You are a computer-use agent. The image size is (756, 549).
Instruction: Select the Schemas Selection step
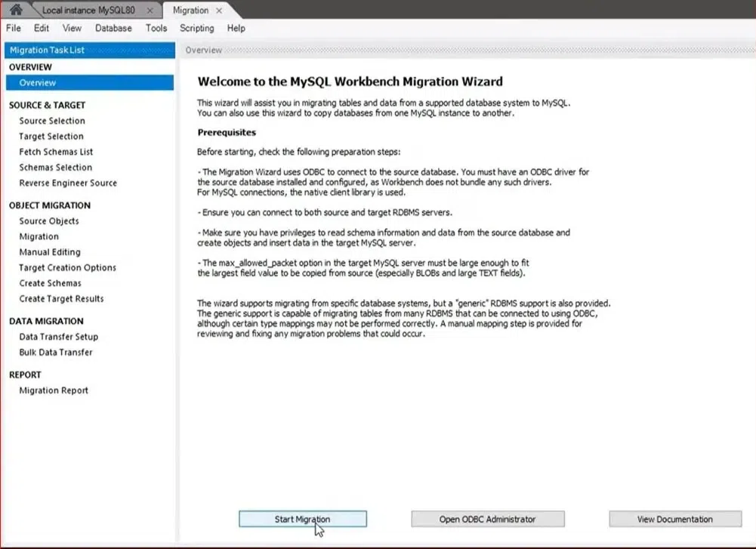pos(55,167)
